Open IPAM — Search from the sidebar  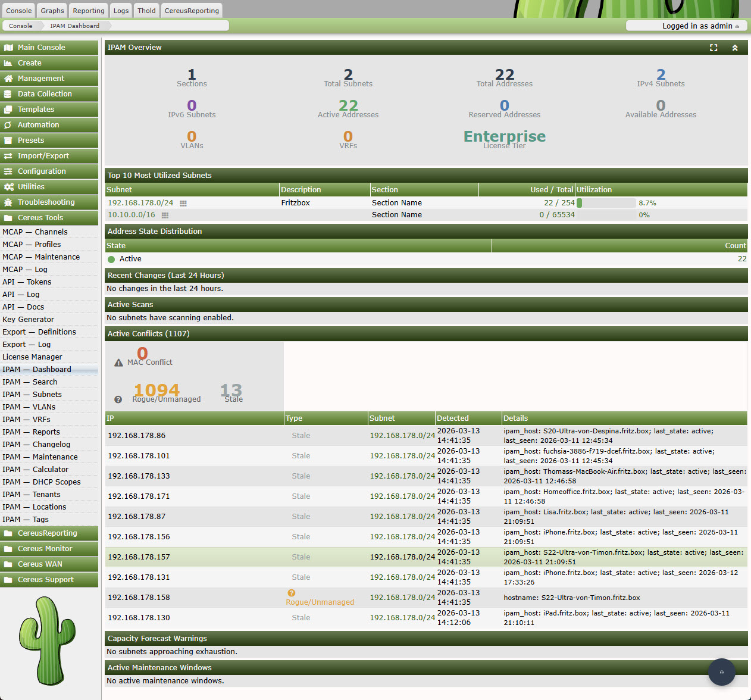[29, 382]
